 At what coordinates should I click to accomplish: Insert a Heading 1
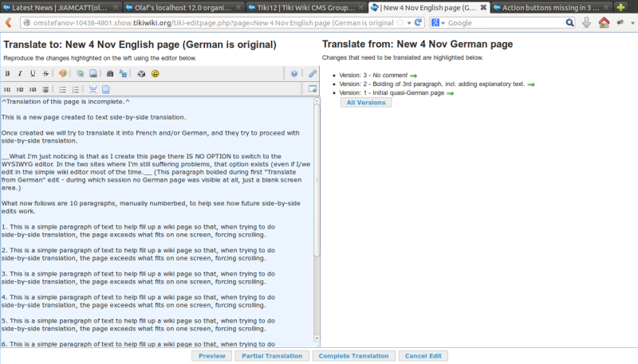(x=7, y=89)
